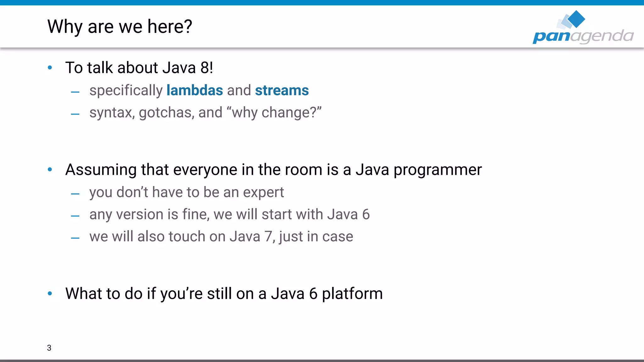Click the panagenda logo

(x=583, y=36)
